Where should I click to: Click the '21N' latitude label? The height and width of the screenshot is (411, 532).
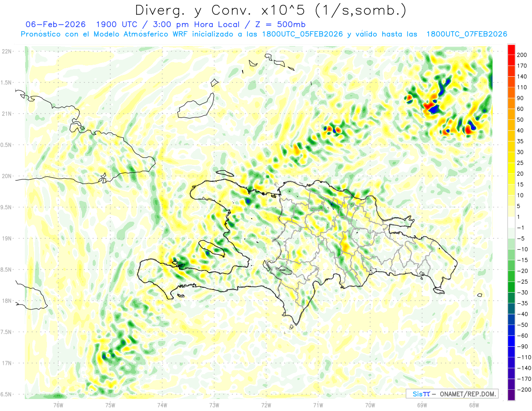click(6, 114)
